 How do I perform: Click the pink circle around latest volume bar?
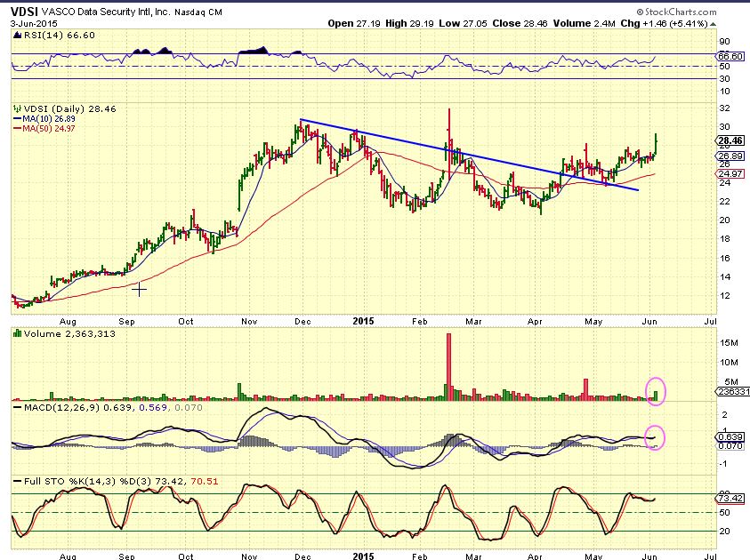[656, 392]
